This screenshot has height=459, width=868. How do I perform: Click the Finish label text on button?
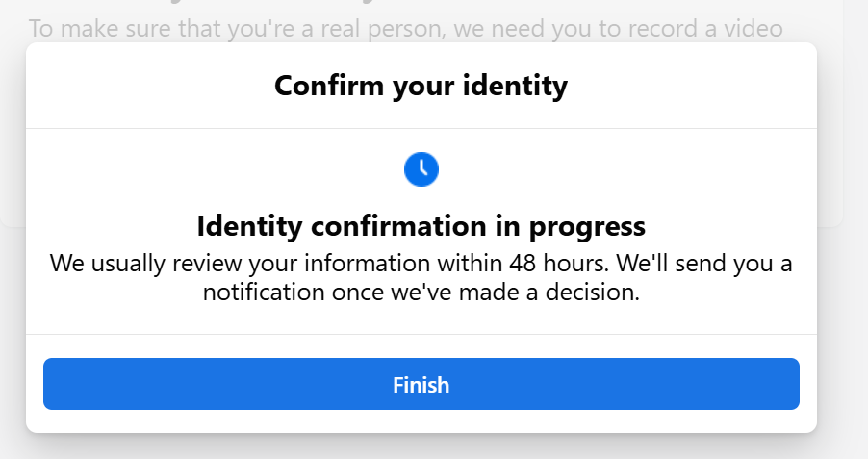pos(421,385)
